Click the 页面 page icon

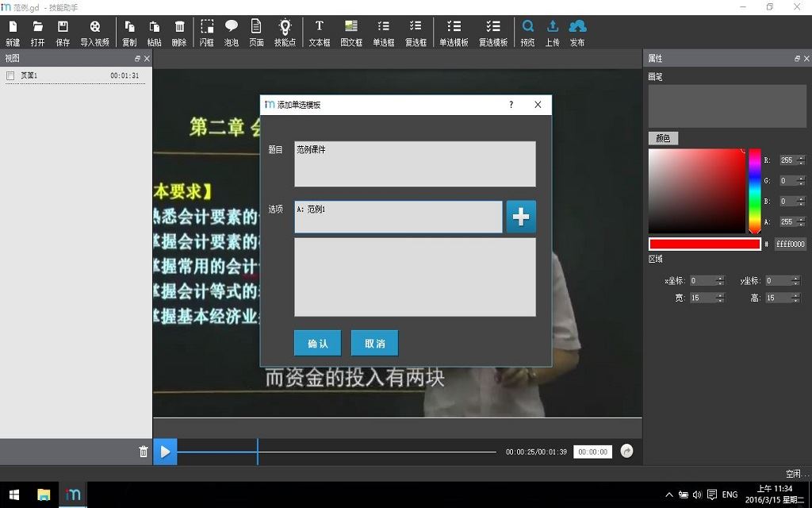(256, 33)
